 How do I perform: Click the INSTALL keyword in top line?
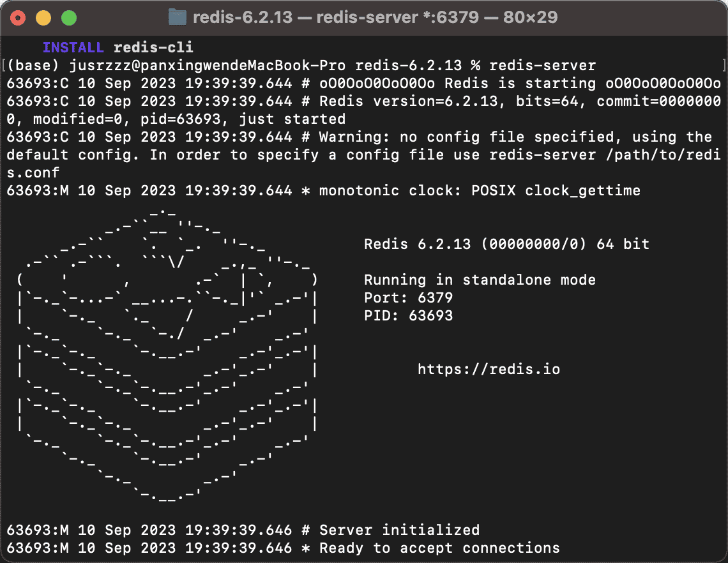74,47
